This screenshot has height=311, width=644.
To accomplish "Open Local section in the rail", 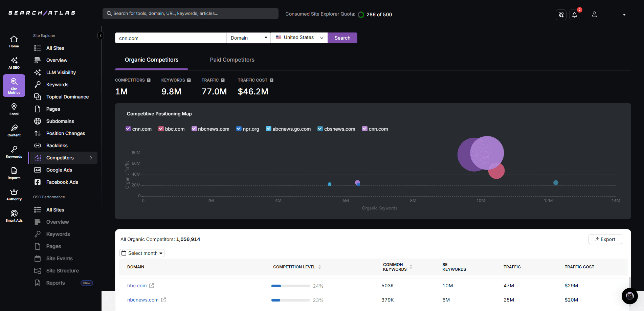I will 14,109.
